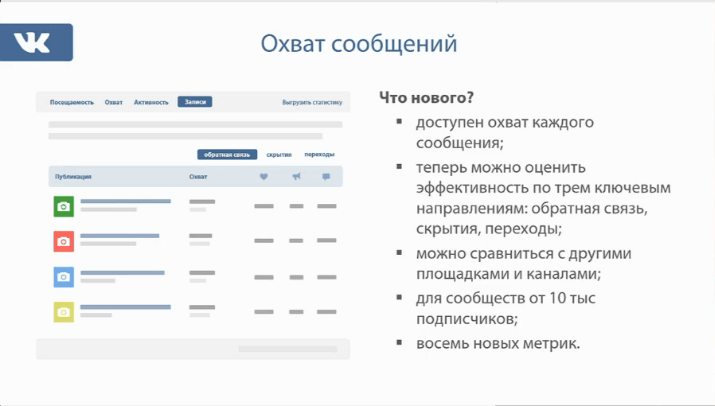Click the Выгрузить статистику link
The image size is (715, 406).
(x=312, y=102)
